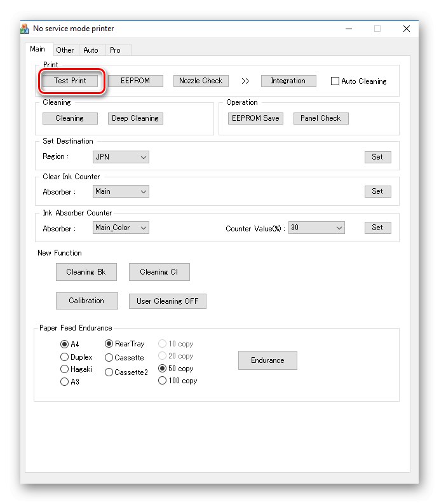
Task: Minimize the No service mode printer window
Action: [x=349, y=29]
